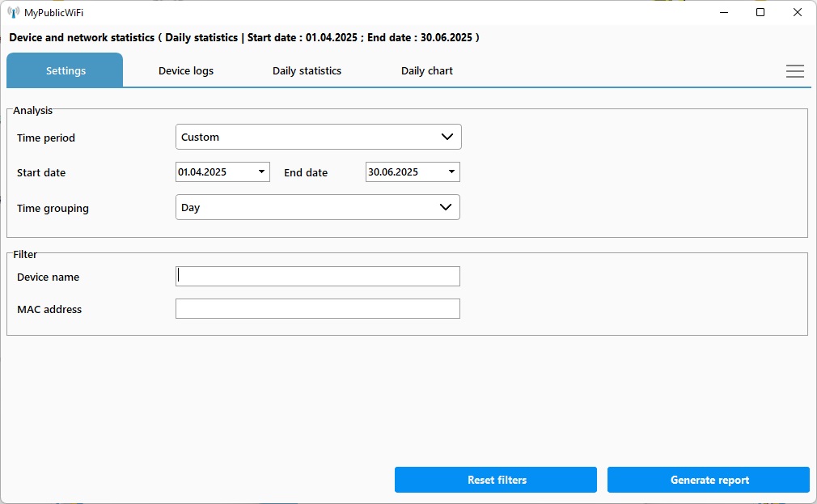Open the Device logs tab
The height and width of the screenshot is (504, 817).
(x=186, y=71)
